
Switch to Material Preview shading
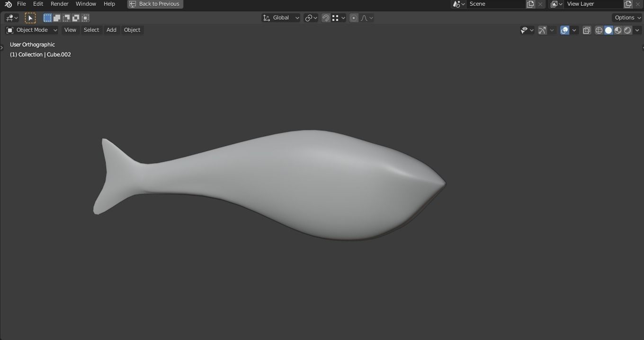(x=618, y=30)
